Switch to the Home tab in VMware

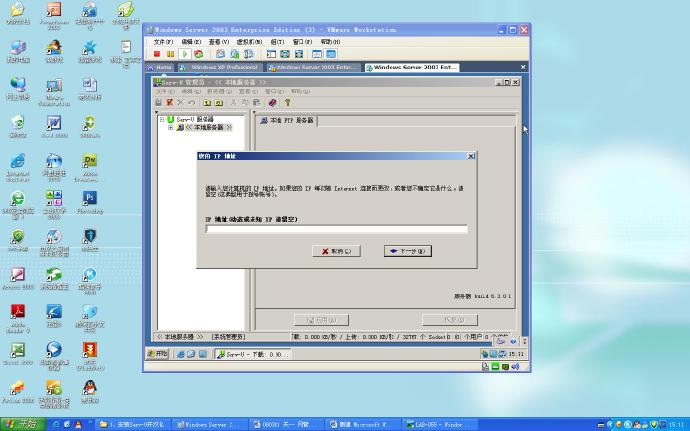click(160, 67)
